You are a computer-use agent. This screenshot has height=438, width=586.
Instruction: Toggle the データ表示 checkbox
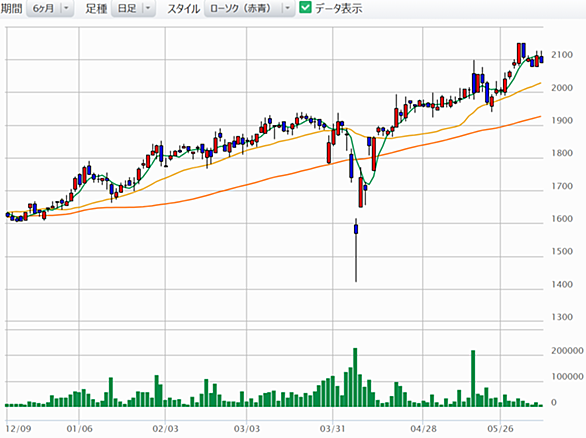(x=305, y=7)
